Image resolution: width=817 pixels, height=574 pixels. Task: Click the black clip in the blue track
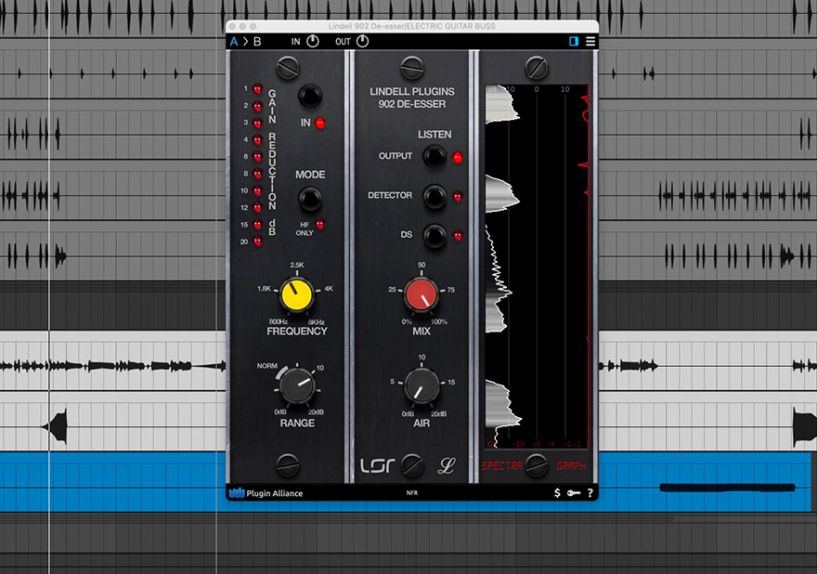(727, 488)
